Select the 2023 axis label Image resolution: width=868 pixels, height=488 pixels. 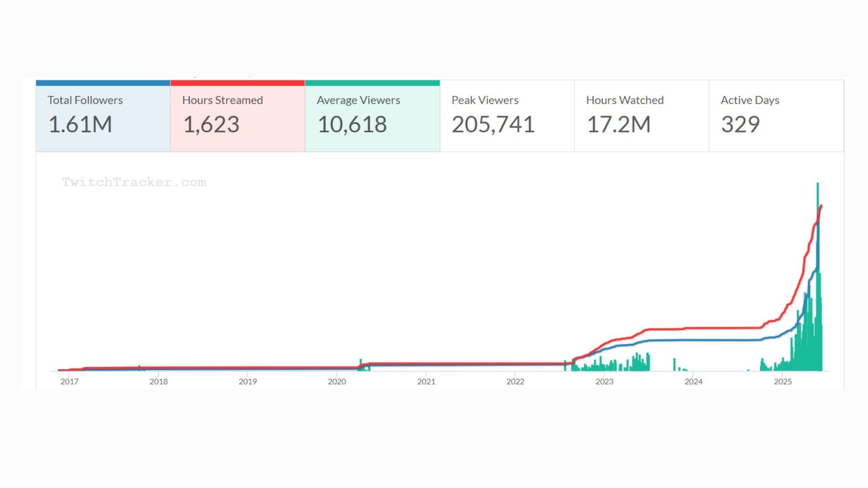point(605,381)
